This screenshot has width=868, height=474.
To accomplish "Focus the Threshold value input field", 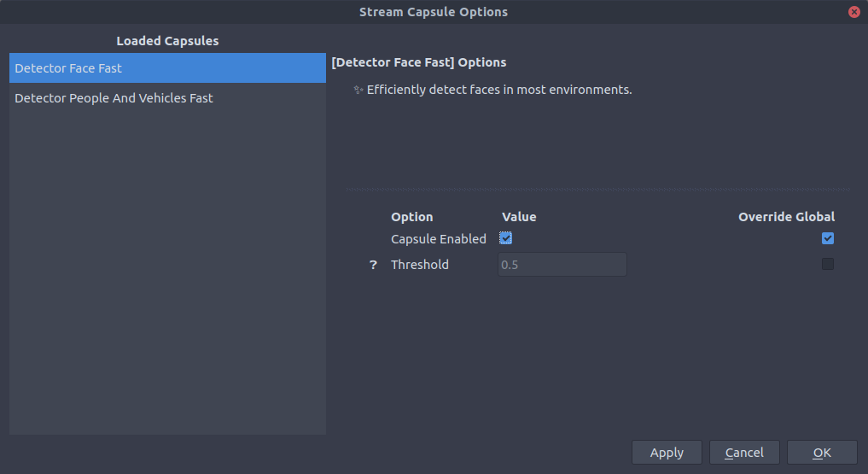I will point(562,265).
